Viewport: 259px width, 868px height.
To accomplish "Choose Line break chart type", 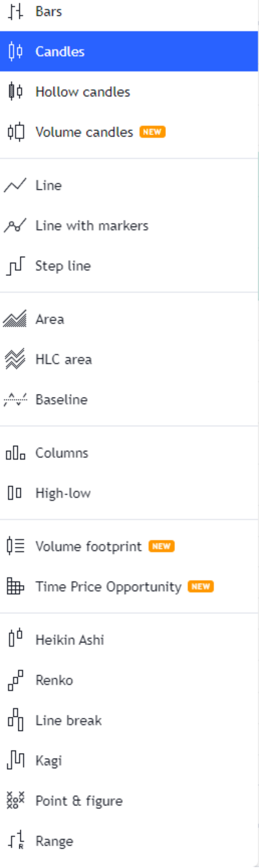I will click(69, 720).
